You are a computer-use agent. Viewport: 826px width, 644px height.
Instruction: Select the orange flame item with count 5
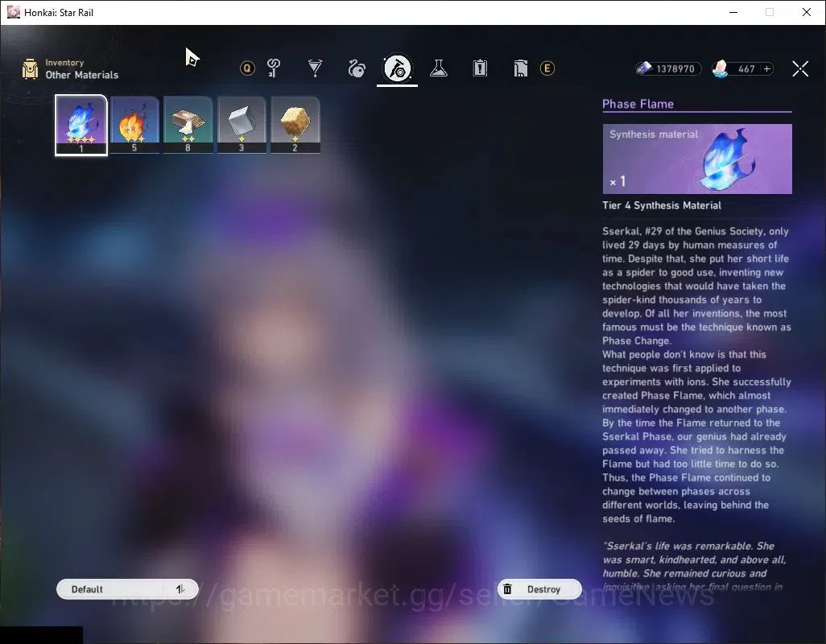134,125
